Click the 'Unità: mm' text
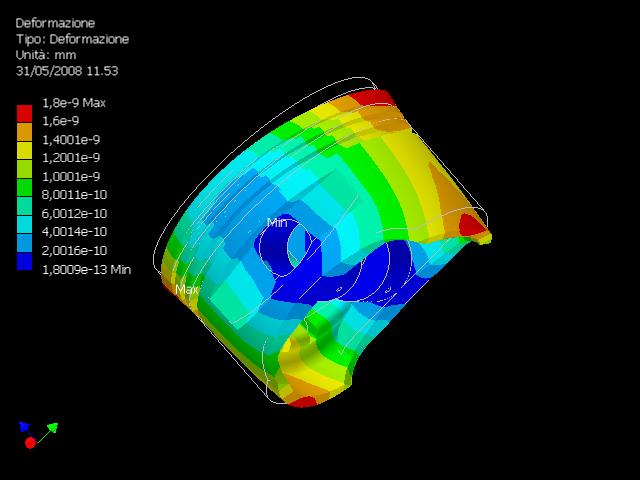The width and height of the screenshot is (640, 480). tap(46, 55)
